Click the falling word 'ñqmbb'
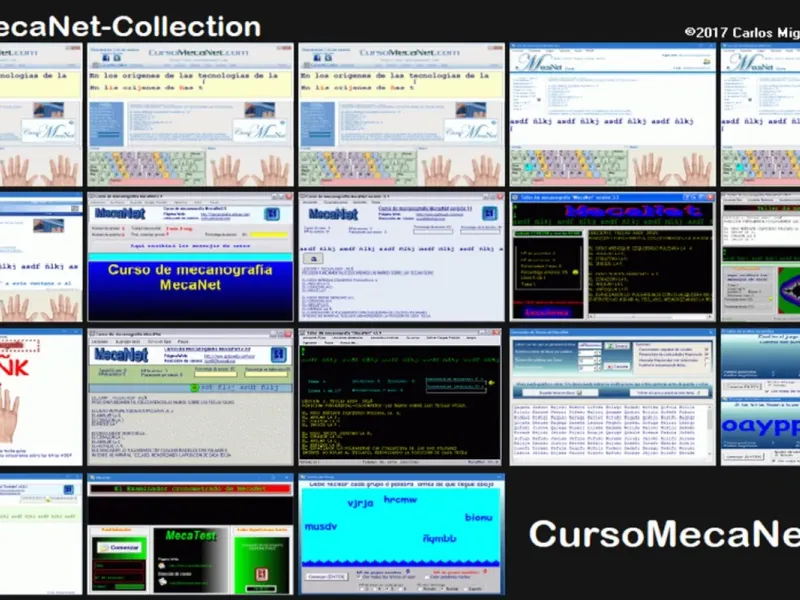Screen dimensions: 800x600 click(440, 538)
